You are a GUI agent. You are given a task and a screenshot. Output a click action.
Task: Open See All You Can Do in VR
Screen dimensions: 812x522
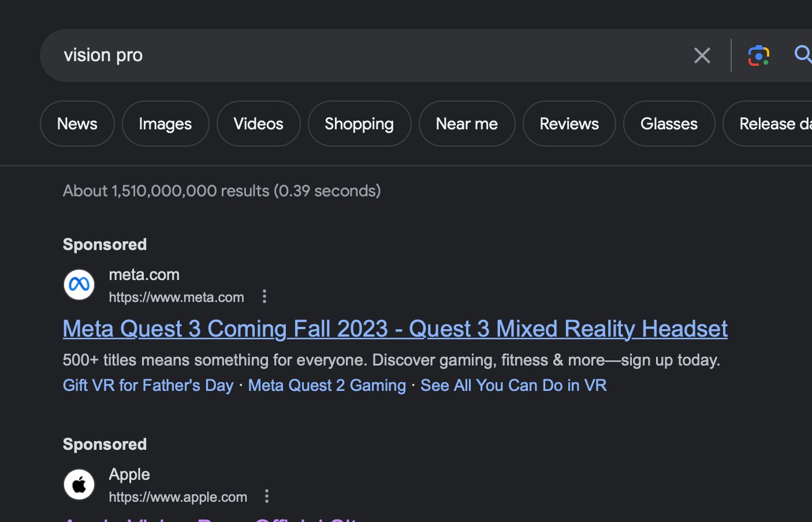[513, 385]
